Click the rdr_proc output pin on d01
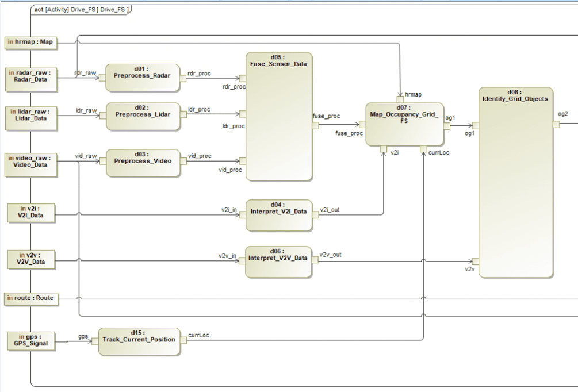This screenshot has width=578, height=392. [x=182, y=79]
